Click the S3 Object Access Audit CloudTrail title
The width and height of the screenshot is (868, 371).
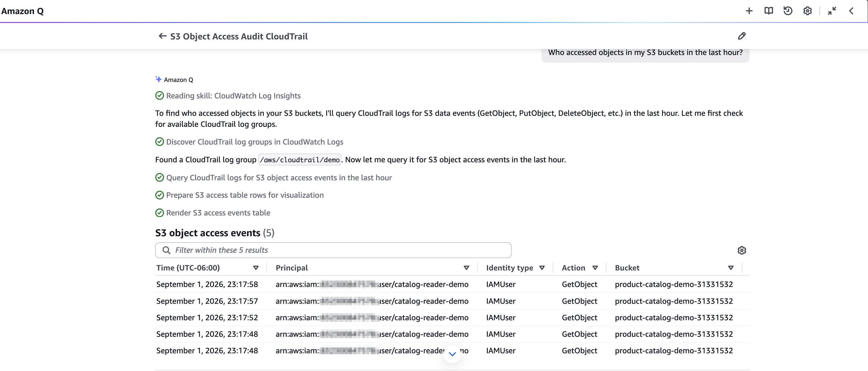[x=239, y=36]
